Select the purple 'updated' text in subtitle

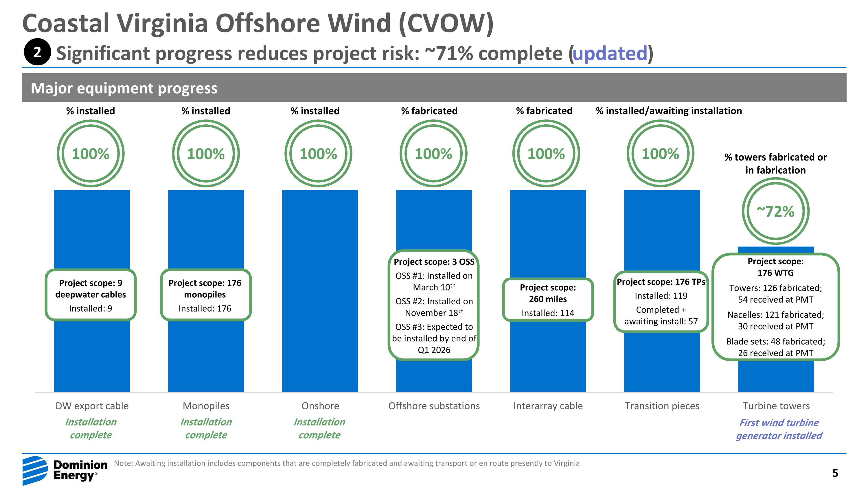tap(610, 53)
